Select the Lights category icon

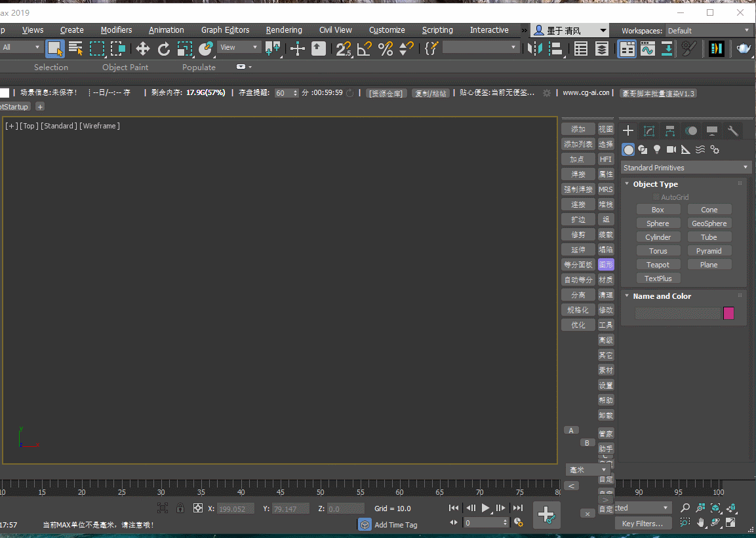657,149
